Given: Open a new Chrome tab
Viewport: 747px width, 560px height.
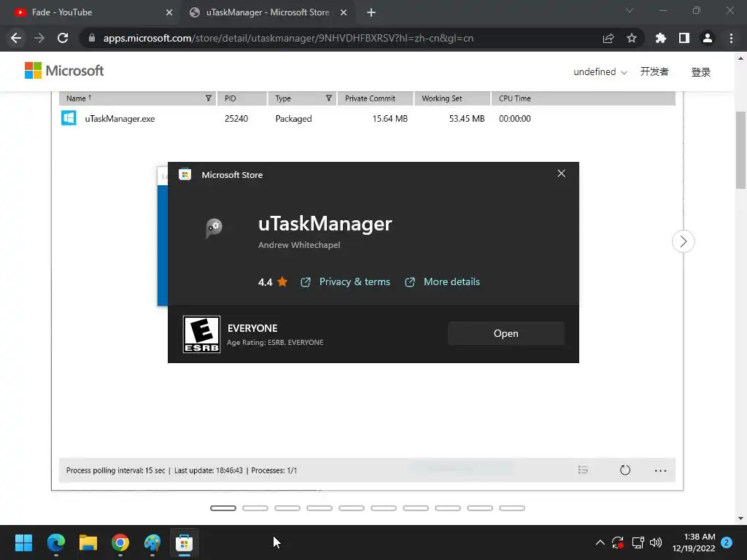Looking at the screenshot, I should pyautogui.click(x=371, y=13).
